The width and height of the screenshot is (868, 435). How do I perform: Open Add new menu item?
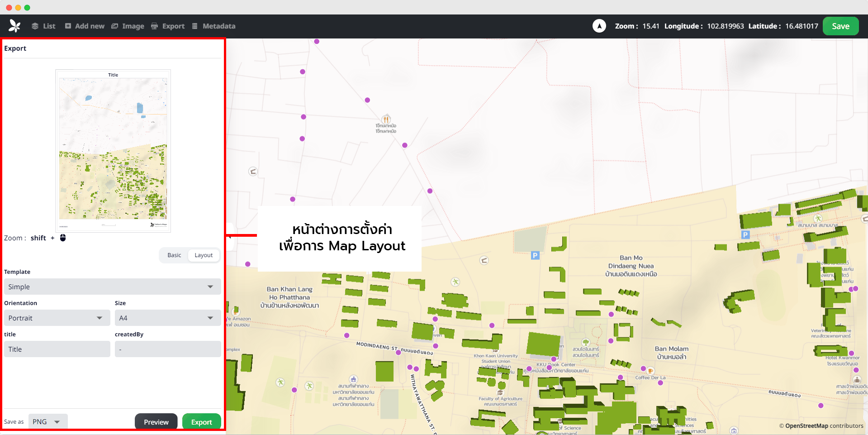(85, 26)
